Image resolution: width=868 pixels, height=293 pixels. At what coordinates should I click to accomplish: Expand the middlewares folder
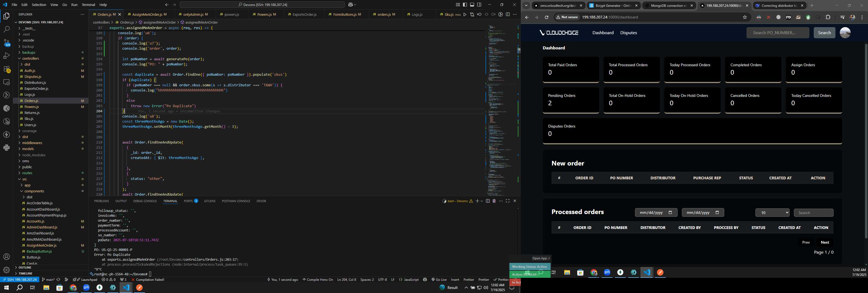click(32, 143)
